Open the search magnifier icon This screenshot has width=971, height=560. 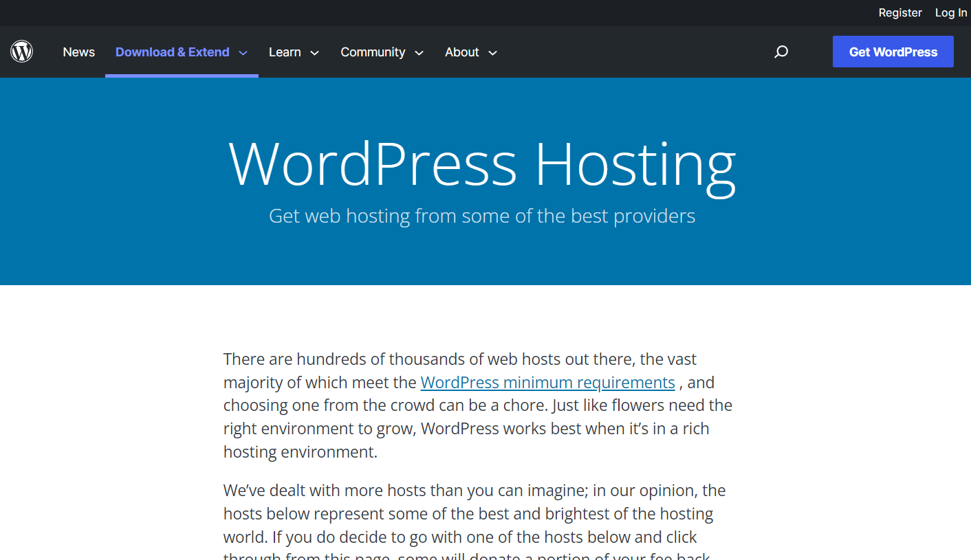pos(781,52)
